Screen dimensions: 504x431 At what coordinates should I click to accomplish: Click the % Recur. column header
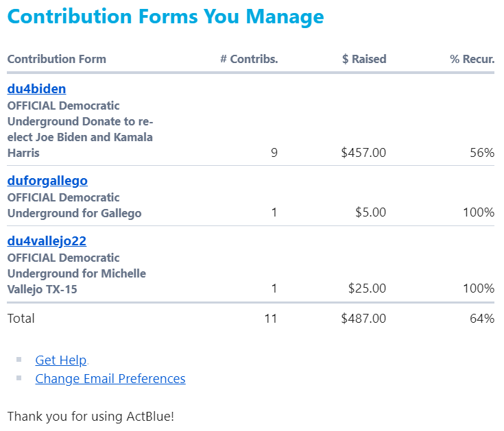[x=472, y=59]
